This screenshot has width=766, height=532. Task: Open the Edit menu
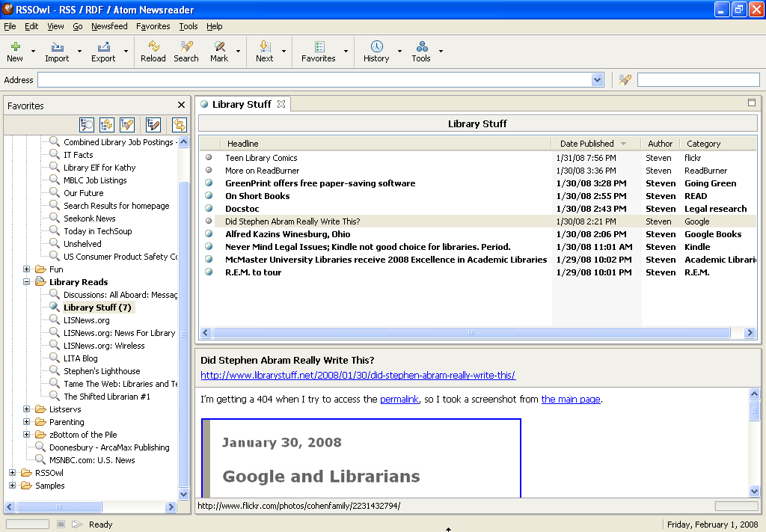[x=31, y=26]
